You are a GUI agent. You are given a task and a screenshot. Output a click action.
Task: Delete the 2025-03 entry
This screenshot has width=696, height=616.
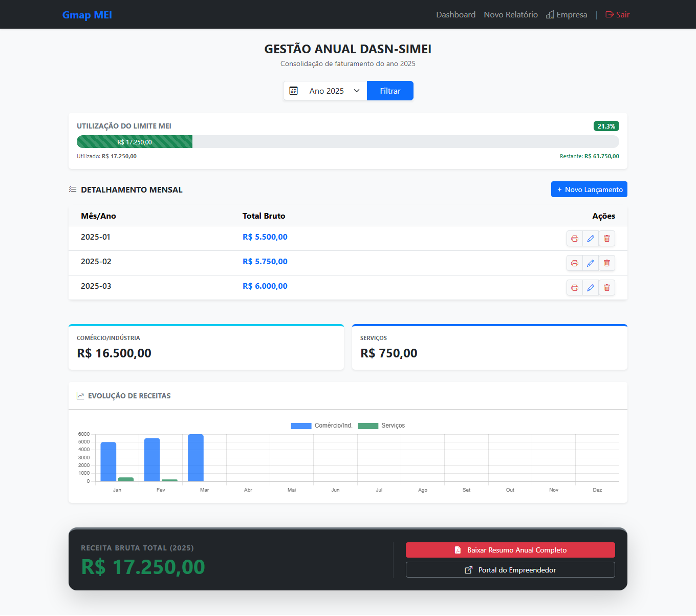click(x=607, y=288)
